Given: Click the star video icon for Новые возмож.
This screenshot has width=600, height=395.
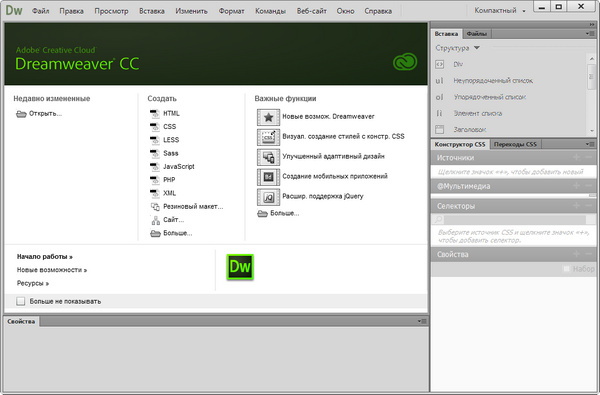Looking at the screenshot, I should [x=268, y=117].
